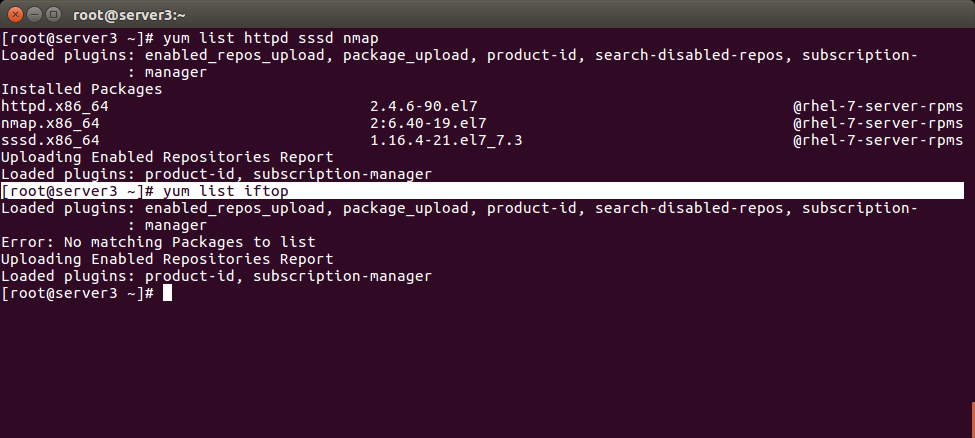Viewport: 975px width, 438px height.
Task: Click the first yum list httpd command
Action: click(270, 38)
